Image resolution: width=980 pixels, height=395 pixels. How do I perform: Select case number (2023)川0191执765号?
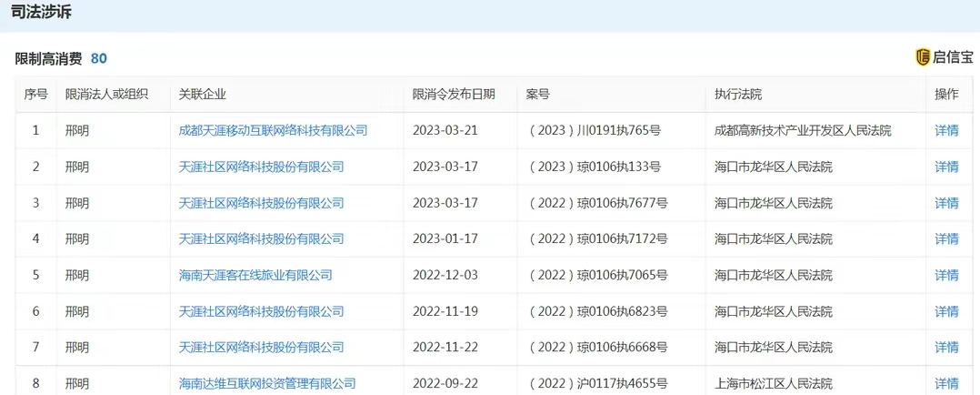point(595,131)
